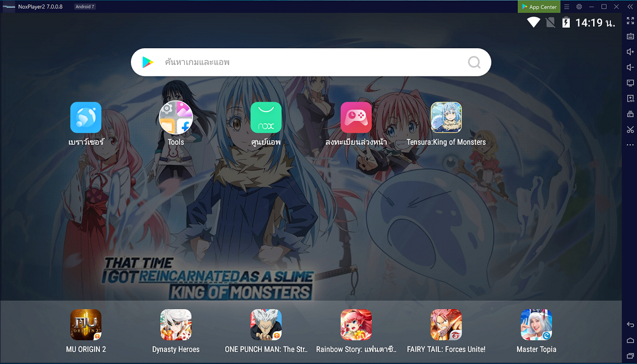Open Android recent apps button
This screenshot has width=637, height=364.
630,356
